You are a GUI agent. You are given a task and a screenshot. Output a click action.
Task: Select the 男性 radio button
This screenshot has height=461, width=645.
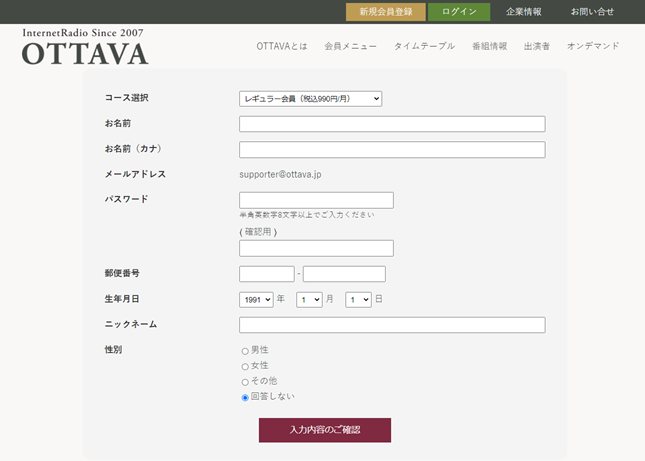pyautogui.click(x=245, y=351)
